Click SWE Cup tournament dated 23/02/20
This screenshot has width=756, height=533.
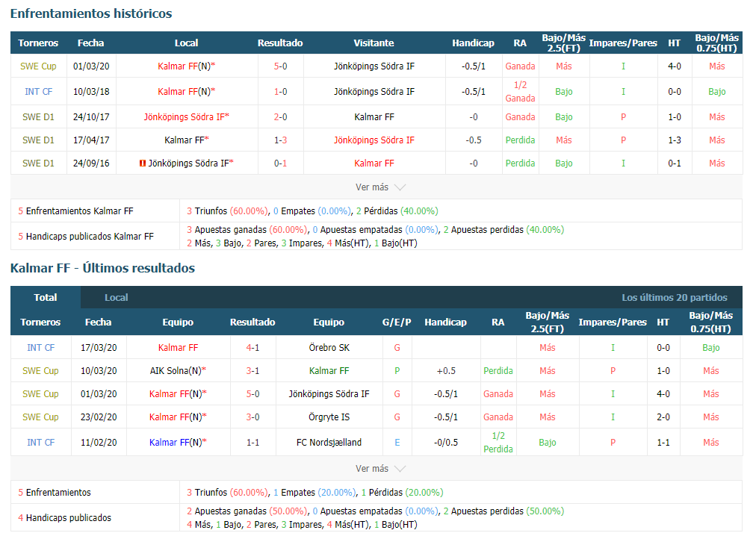point(40,417)
